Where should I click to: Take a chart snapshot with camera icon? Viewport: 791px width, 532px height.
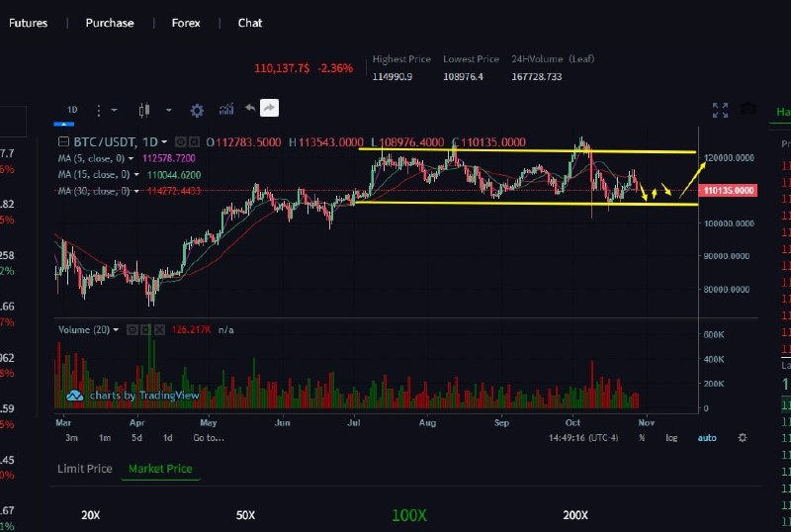tap(748, 110)
